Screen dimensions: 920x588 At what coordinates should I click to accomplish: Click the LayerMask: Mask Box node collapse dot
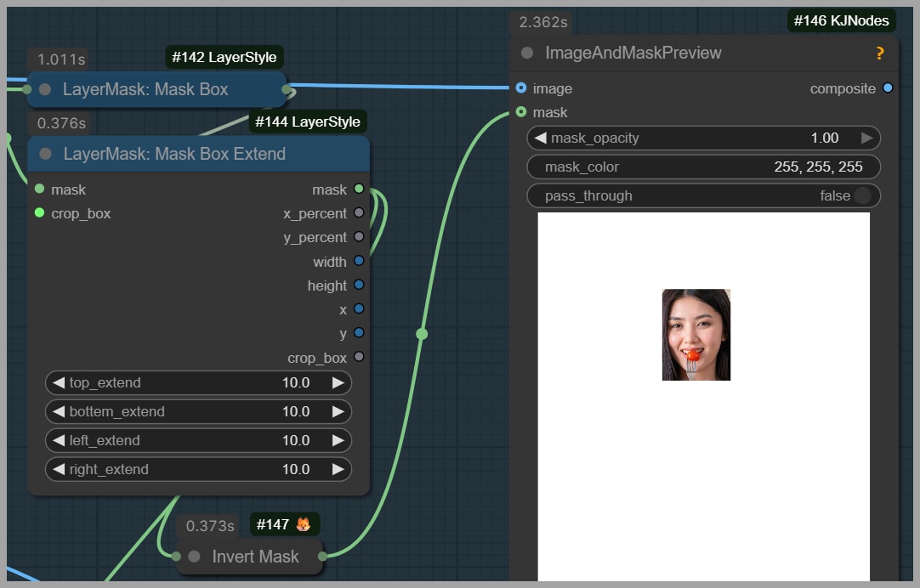point(45,89)
